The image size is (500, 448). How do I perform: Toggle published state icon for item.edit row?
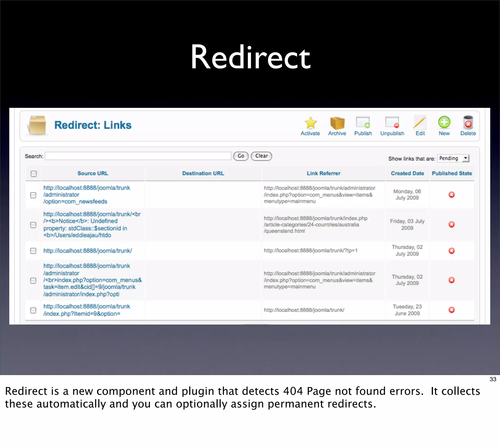[x=451, y=280]
